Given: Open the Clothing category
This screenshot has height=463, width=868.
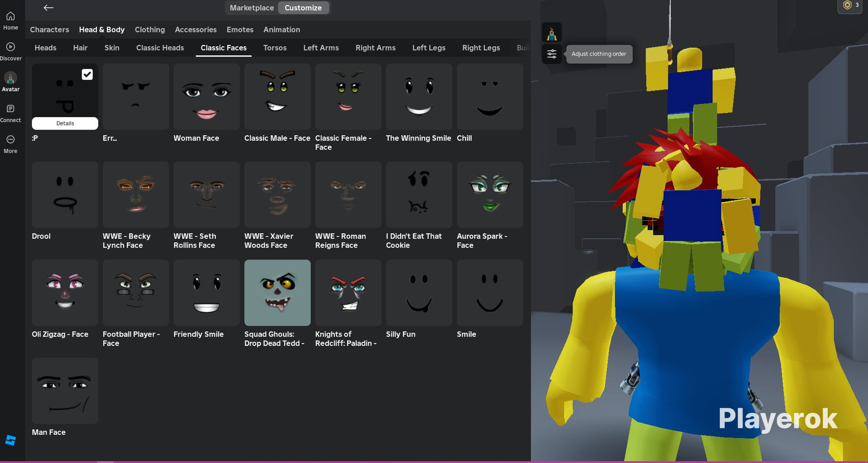Looking at the screenshot, I should point(150,30).
